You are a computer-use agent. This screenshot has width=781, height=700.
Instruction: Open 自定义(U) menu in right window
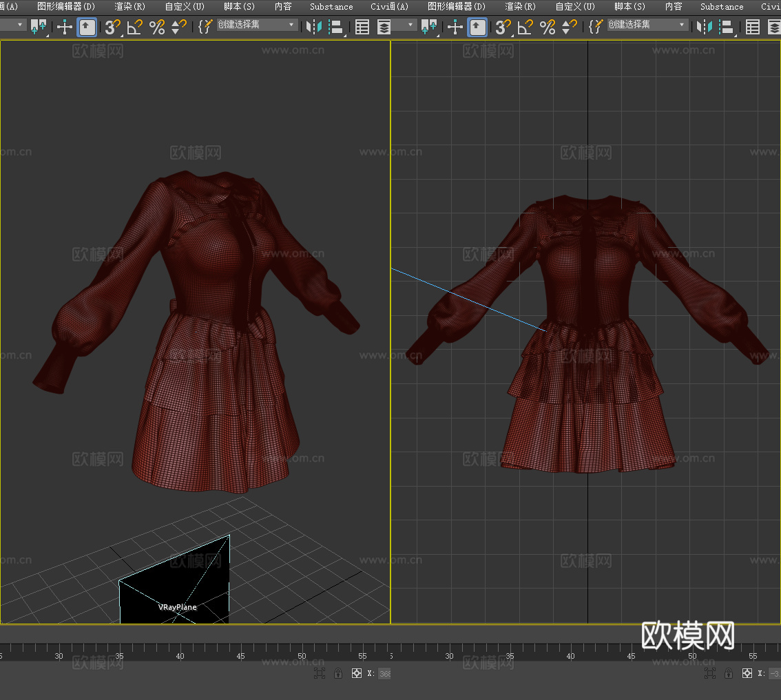click(x=575, y=6)
